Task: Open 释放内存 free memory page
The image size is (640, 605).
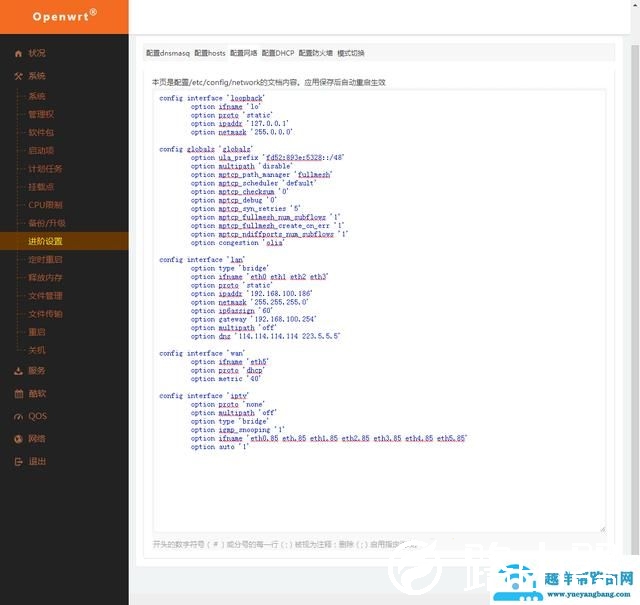Action: (x=45, y=278)
